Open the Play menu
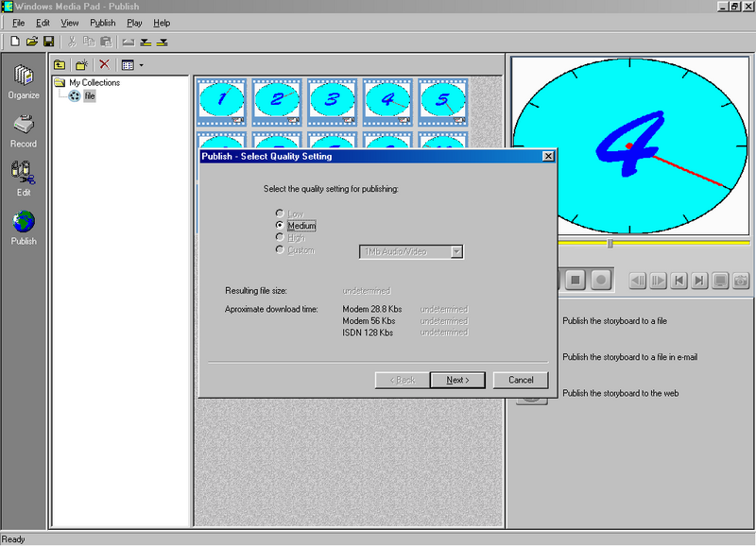Viewport: 756px width, 546px height. click(134, 23)
